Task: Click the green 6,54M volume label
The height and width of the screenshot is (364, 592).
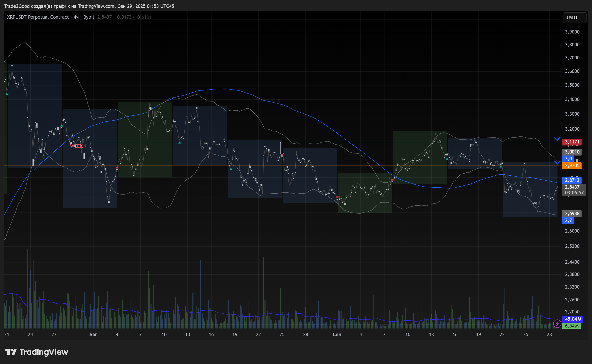Action: (x=571, y=326)
